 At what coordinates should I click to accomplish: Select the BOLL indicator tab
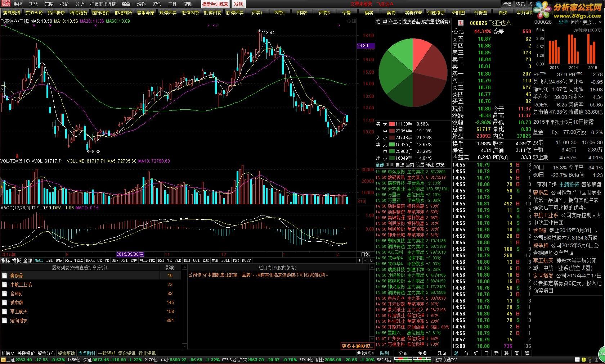click(225, 260)
